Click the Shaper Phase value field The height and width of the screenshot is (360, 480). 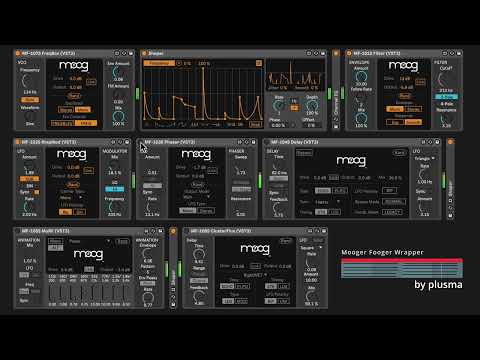(278, 125)
